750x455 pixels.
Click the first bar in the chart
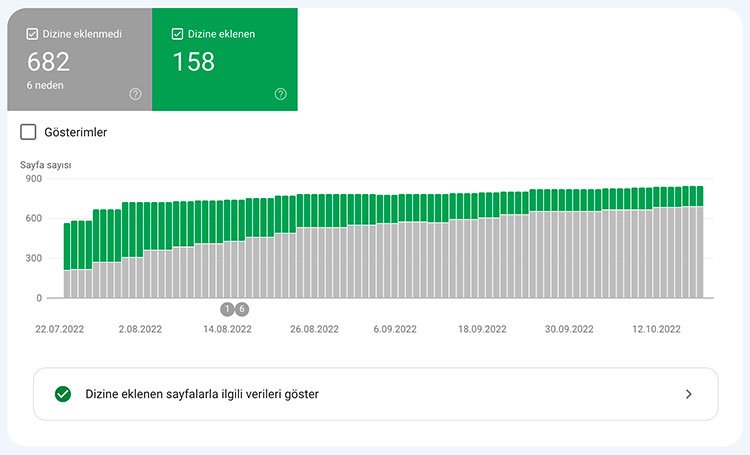pyautogui.click(x=67, y=260)
